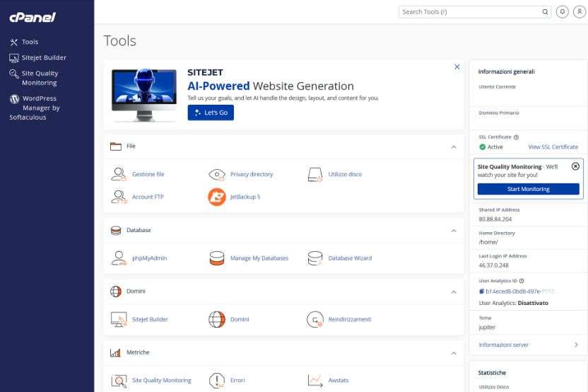Open the Manage My Databases link
The width and height of the screenshot is (588, 392).
click(x=259, y=258)
